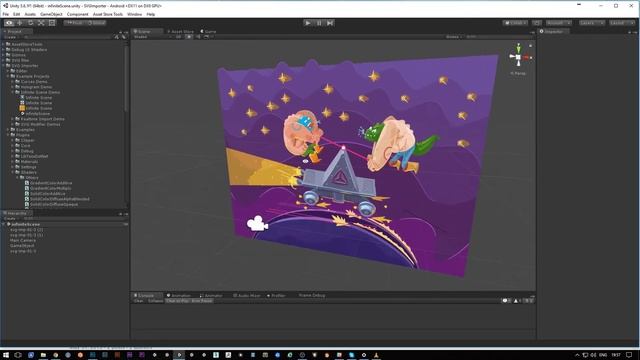Open the Layout dropdown
640x360 pixels.
(622, 23)
